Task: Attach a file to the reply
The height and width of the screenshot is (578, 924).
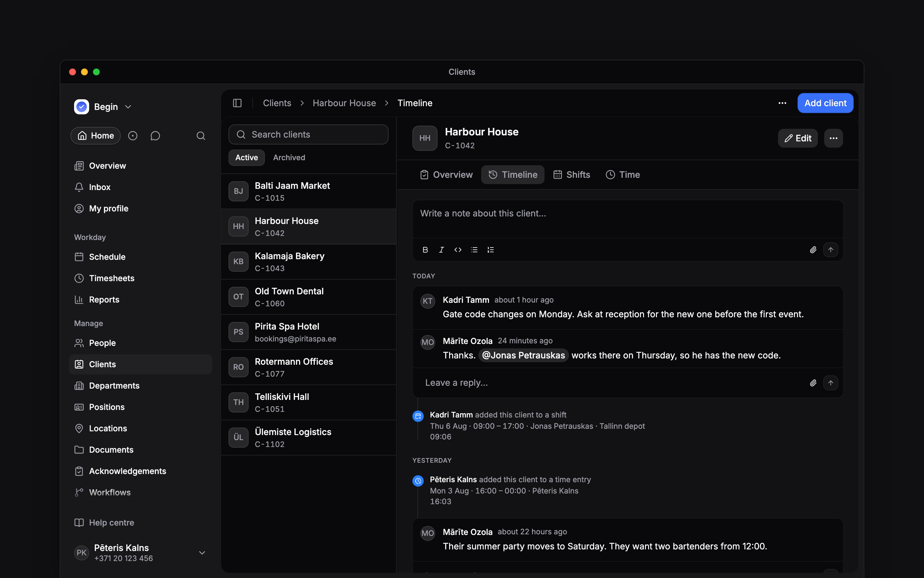Action: tap(813, 383)
